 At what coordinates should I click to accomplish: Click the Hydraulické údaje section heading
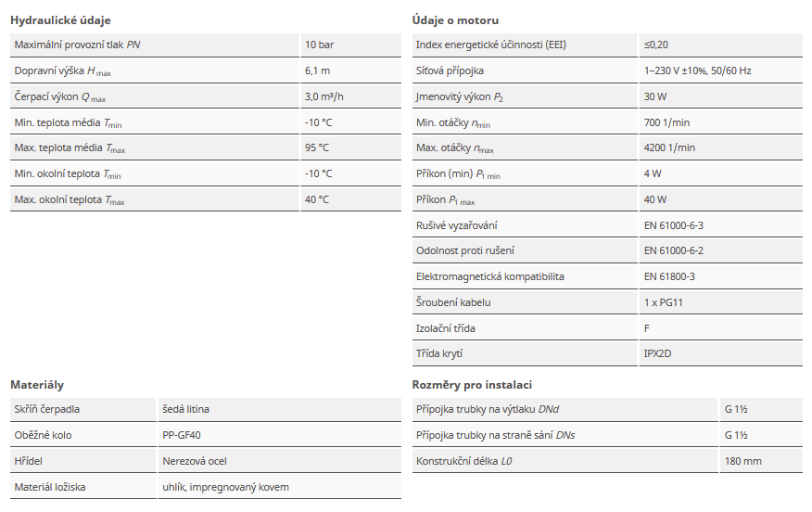60,20
